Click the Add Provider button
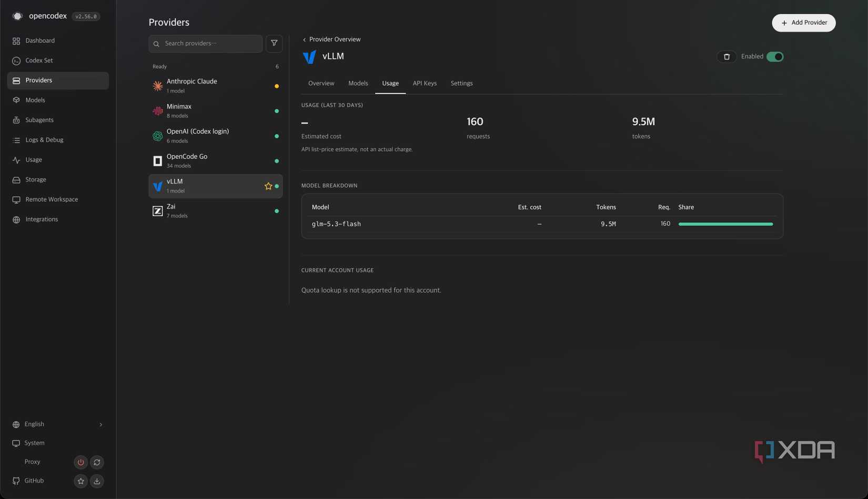 (x=803, y=23)
